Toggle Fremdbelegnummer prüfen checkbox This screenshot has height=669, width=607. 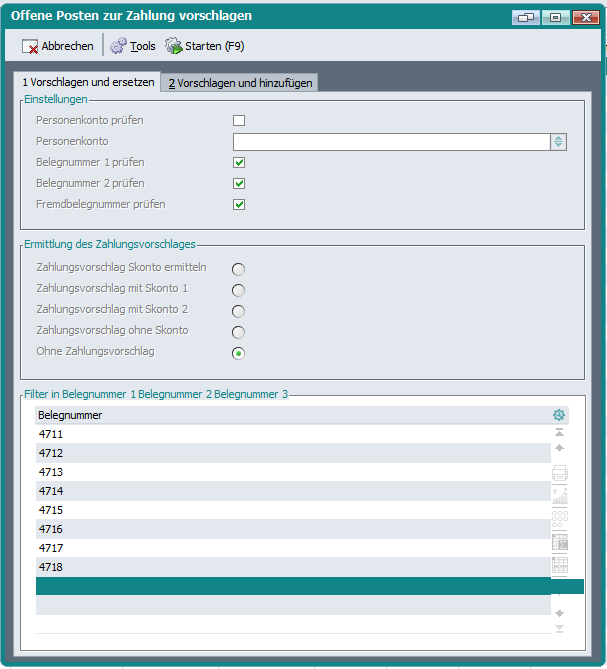239,204
